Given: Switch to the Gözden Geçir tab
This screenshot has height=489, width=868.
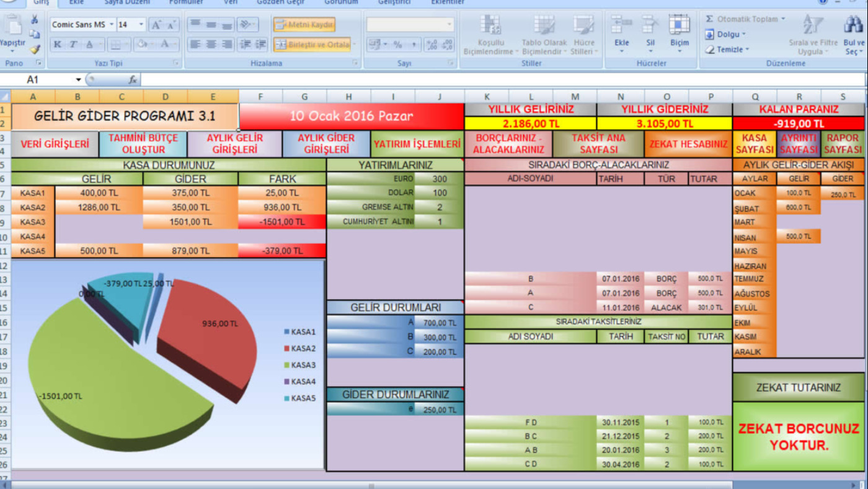Looking at the screenshot, I should coord(280,2).
